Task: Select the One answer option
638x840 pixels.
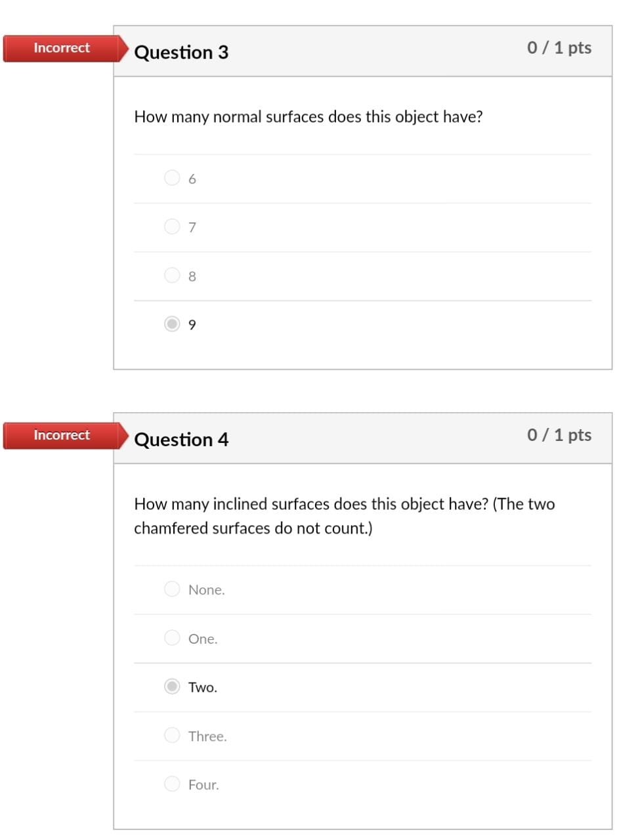Action: [x=172, y=637]
